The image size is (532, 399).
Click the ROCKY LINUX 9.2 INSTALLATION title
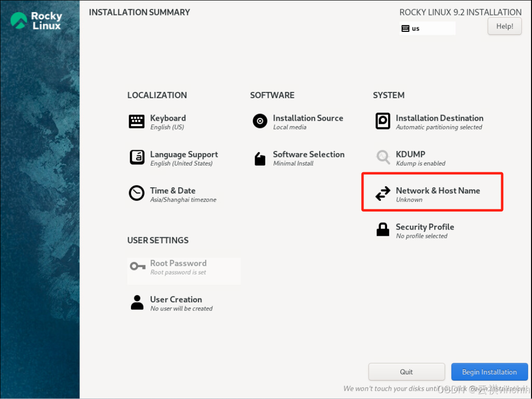click(460, 13)
